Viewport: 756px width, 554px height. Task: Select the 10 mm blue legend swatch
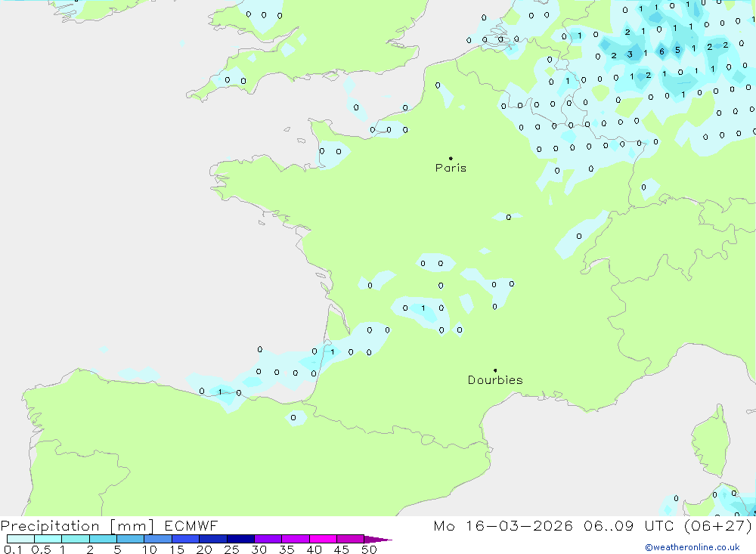coord(158,540)
